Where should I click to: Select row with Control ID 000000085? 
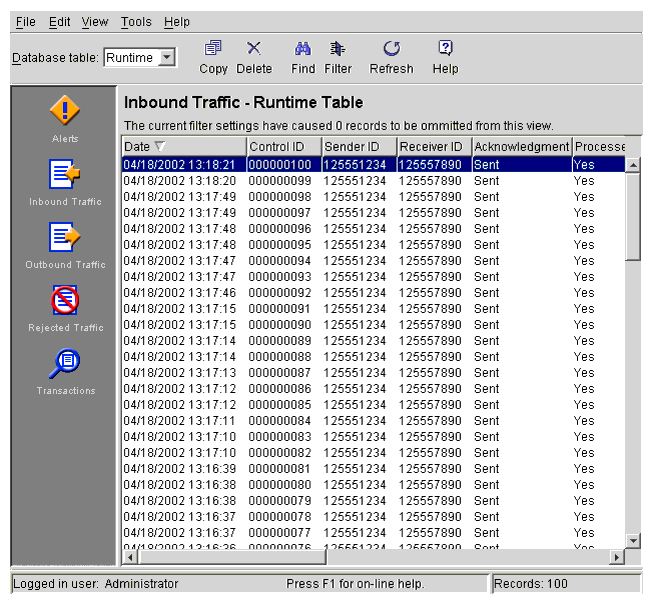tap(374, 404)
